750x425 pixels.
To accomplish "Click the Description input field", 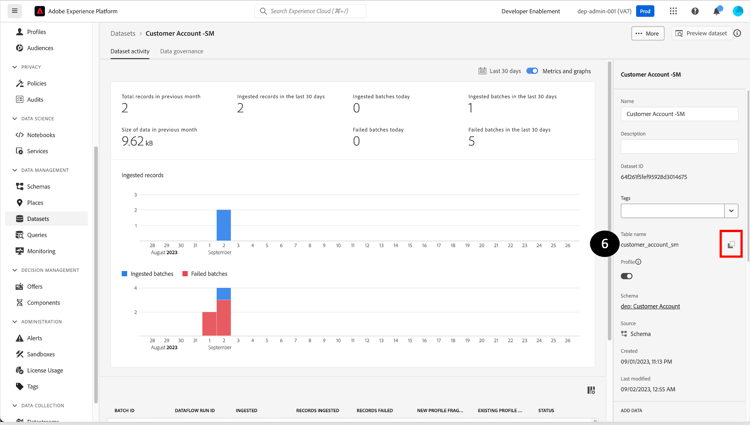I will click(x=679, y=146).
